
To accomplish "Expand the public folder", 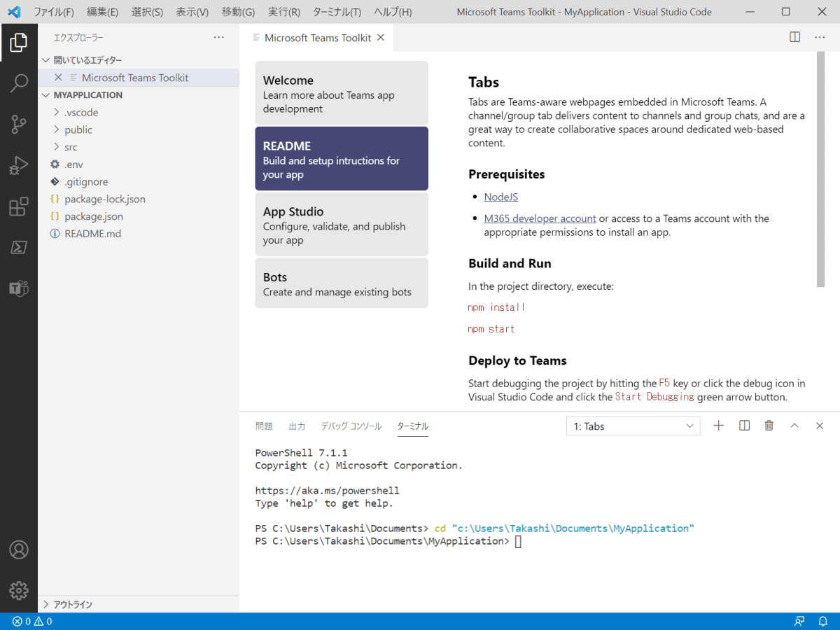I will coord(139,130).
